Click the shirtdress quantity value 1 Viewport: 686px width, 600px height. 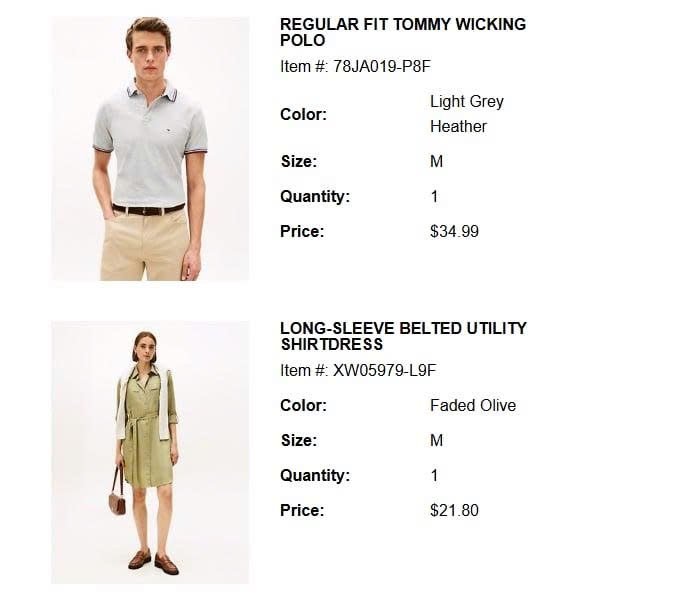tap(434, 475)
